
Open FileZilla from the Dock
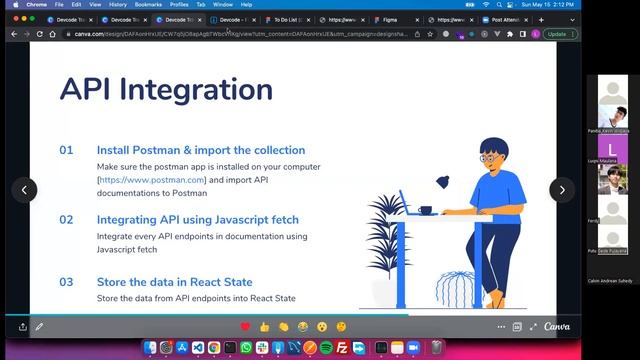click(x=342, y=347)
